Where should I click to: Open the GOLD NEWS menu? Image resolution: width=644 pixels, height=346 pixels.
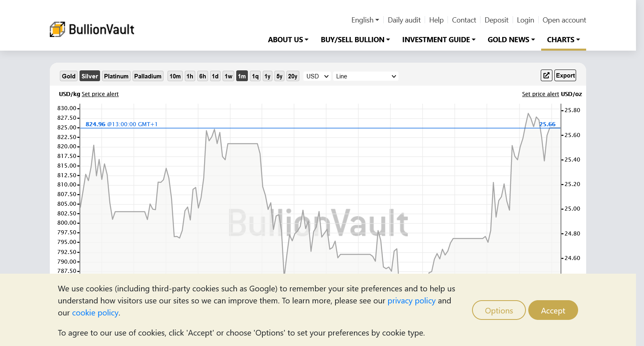(x=511, y=40)
